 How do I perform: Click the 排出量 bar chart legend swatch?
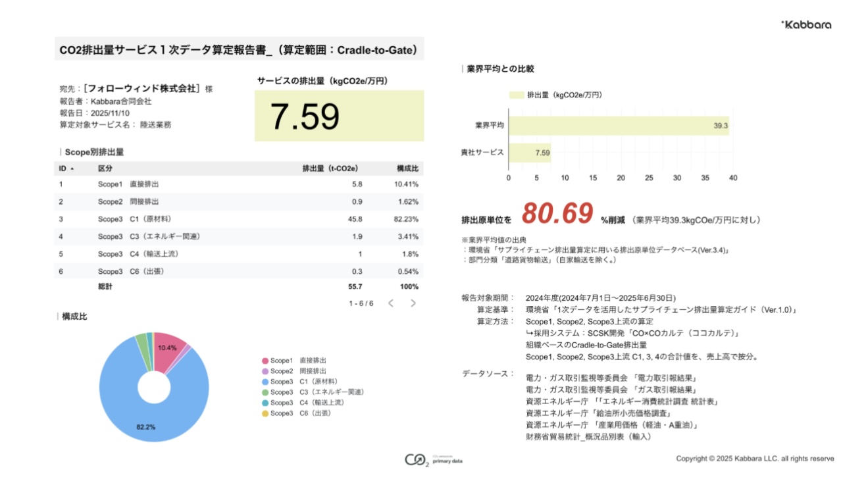click(x=517, y=95)
